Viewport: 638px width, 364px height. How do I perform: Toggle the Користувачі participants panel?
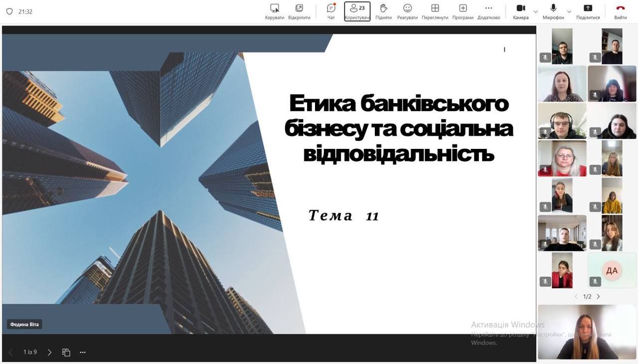(357, 11)
